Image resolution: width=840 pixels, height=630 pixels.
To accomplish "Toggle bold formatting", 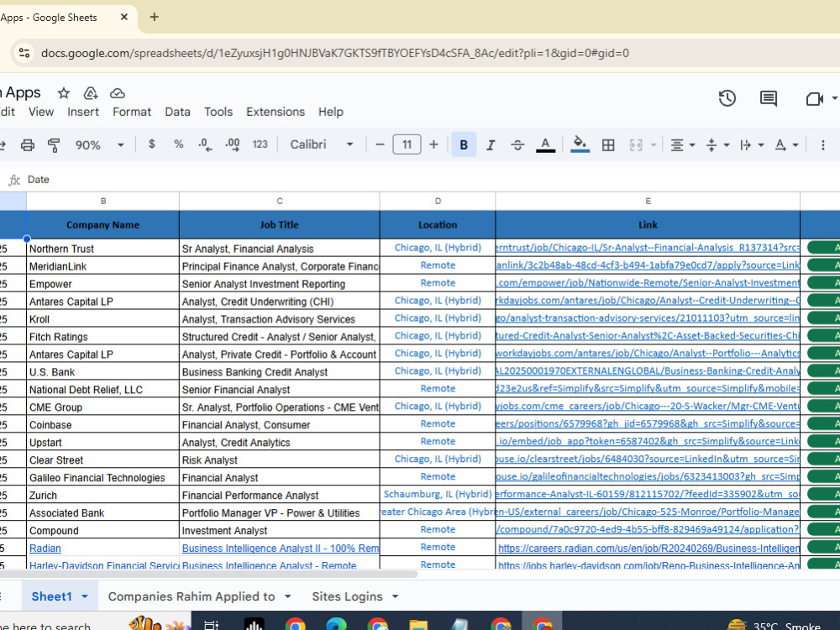I will (464, 144).
